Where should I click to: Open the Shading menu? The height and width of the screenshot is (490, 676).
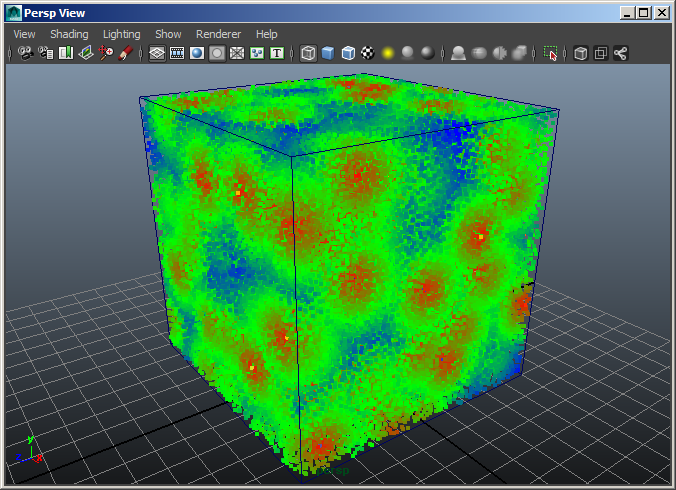coord(69,34)
